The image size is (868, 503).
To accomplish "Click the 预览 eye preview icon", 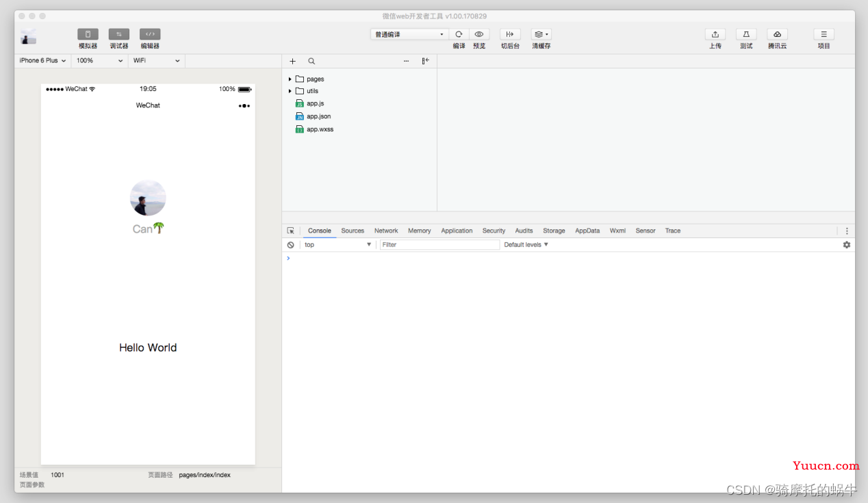I will click(479, 34).
